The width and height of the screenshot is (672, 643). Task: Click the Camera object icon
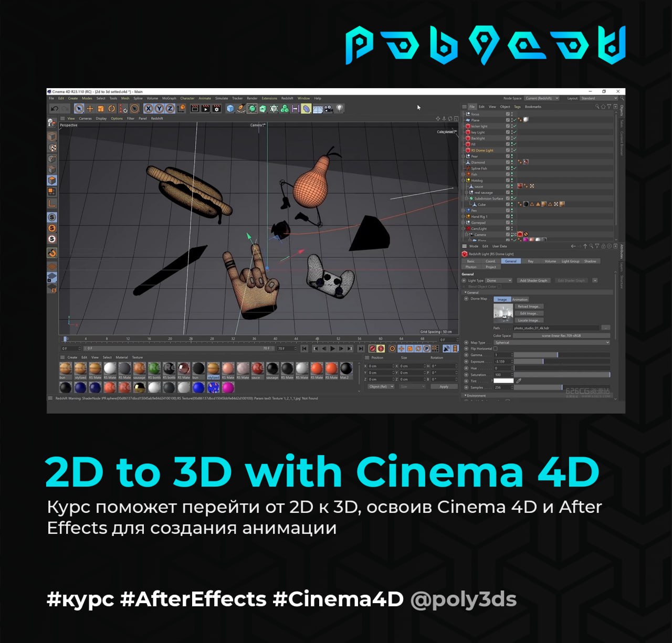coord(329,109)
